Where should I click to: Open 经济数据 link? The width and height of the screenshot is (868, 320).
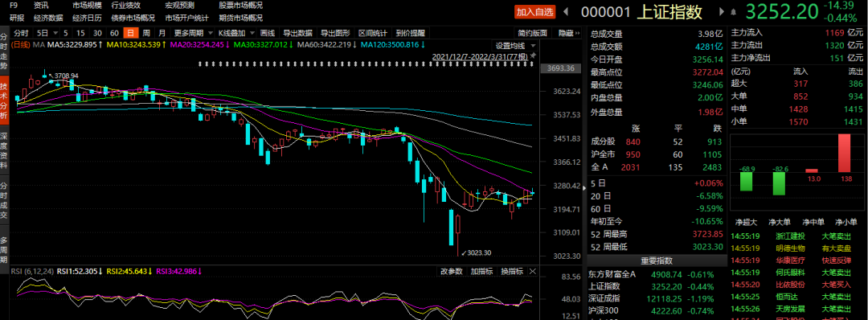pyautogui.click(x=48, y=18)
